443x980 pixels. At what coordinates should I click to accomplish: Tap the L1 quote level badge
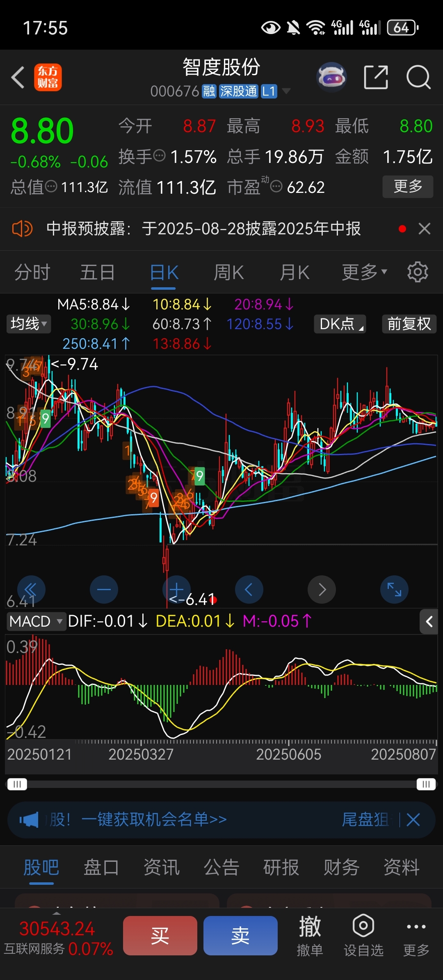point(269,91)
